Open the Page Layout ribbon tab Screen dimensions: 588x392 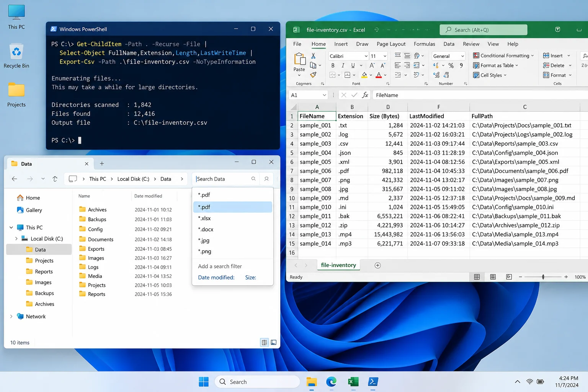(x=391, y=44)
